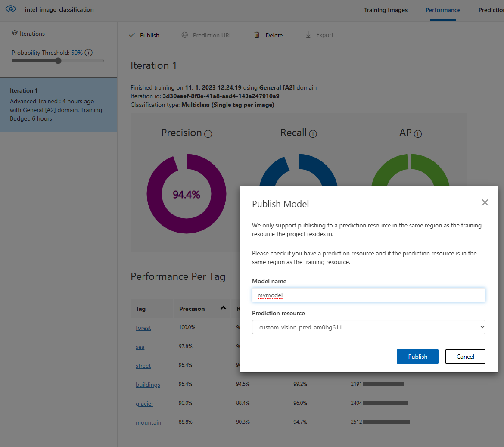This screenshot has height=447, width=504.
Task: Select Iteration 1 in the sidebar
Action: pos(58,105)
